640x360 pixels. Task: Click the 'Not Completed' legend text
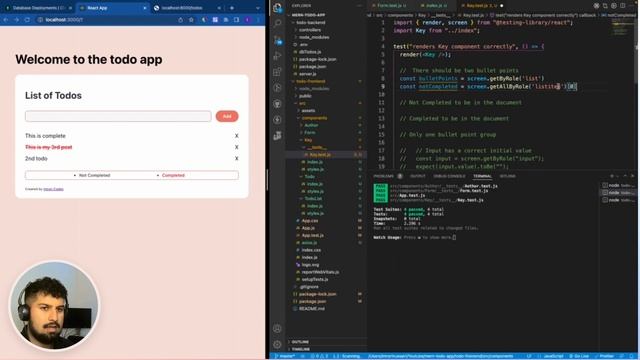tap(94, 176)
